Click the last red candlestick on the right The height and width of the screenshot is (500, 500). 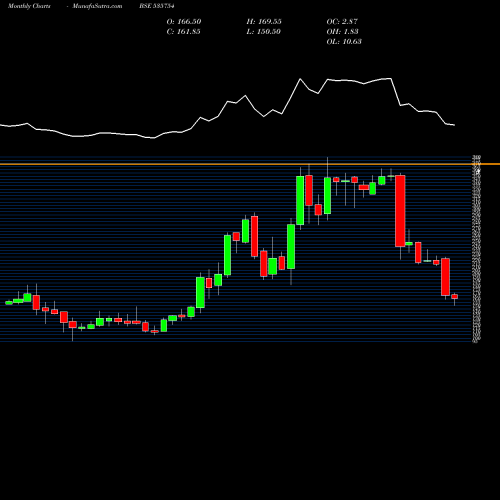[455, 296]
